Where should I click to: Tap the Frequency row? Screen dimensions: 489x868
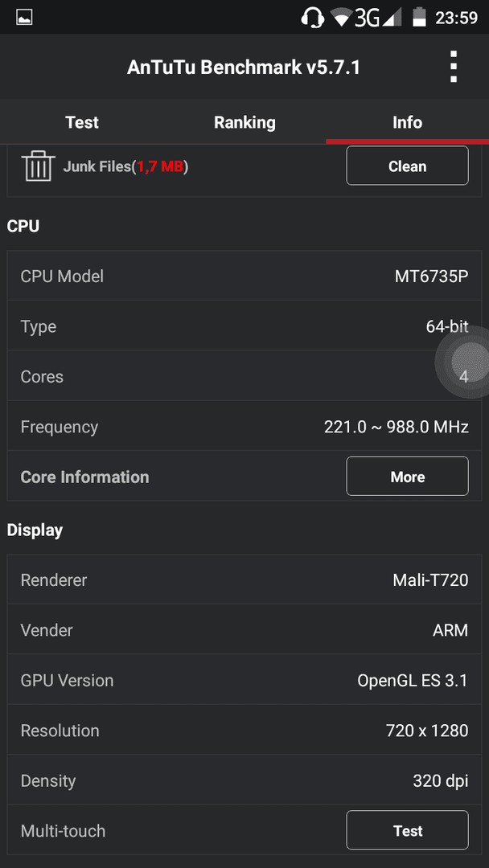pos(244,426)
